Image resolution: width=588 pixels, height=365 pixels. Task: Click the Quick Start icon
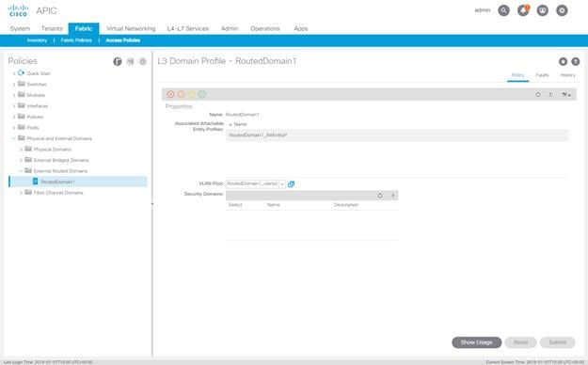click(21, 72)
